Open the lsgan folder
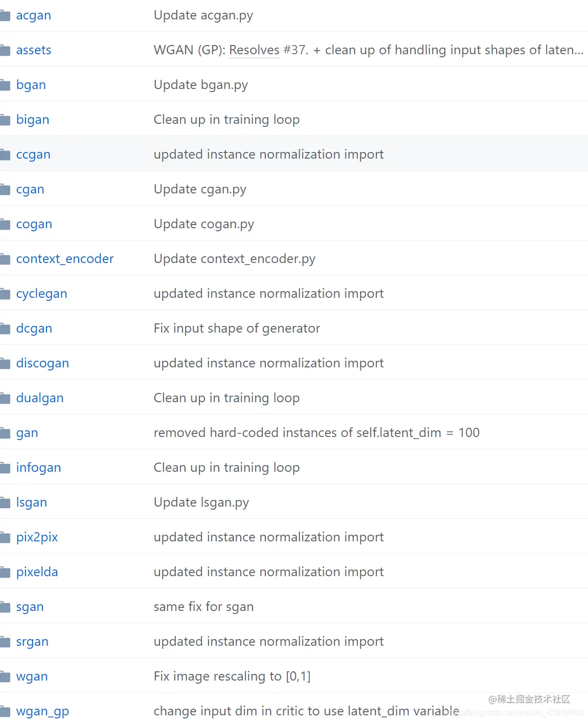 pyautogui.click(x=32, y=503)
